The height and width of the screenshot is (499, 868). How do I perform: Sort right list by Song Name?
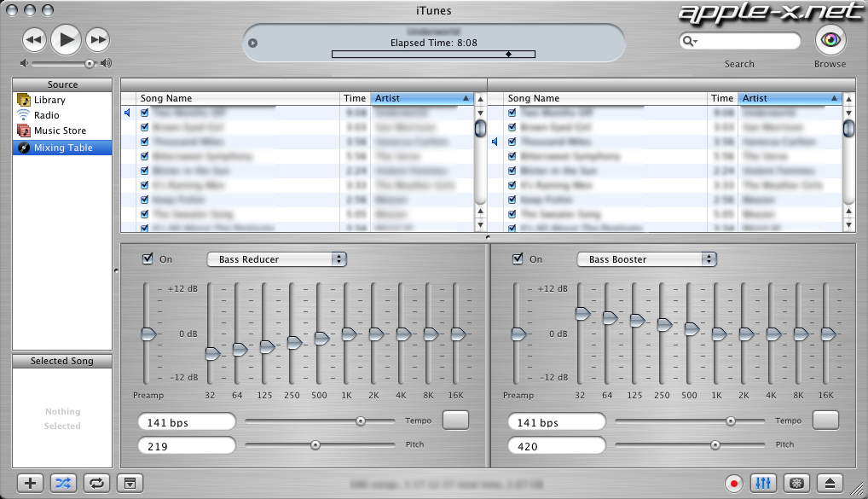pyautogui.click(x=605, y=98)
